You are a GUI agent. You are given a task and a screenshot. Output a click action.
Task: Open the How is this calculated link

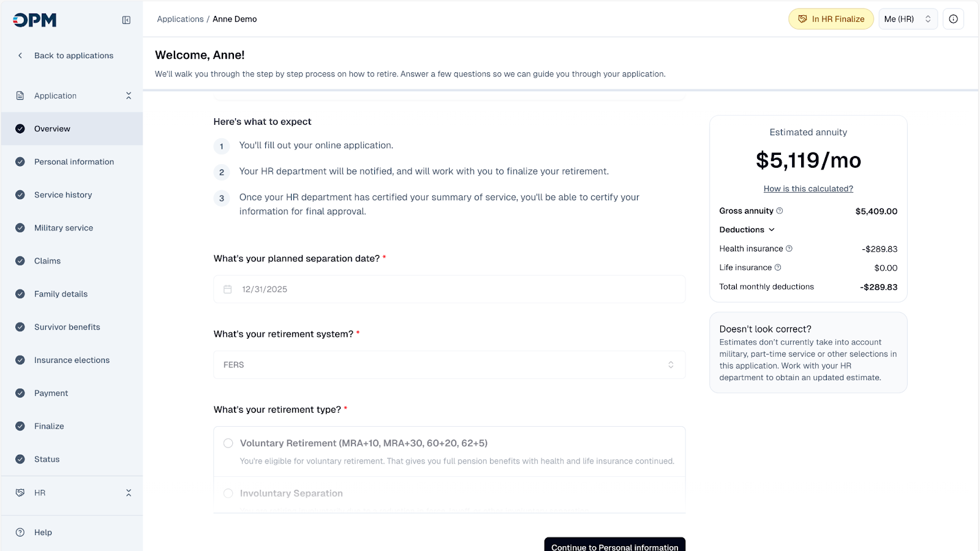point(808,189)
